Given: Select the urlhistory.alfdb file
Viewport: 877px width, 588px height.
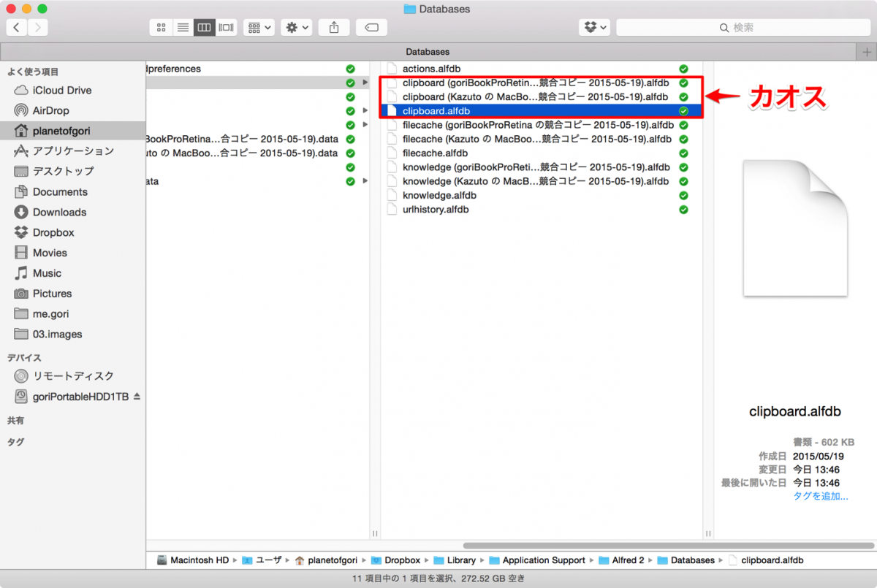Looking at the screenshot, I should click(x=436, y=210).
